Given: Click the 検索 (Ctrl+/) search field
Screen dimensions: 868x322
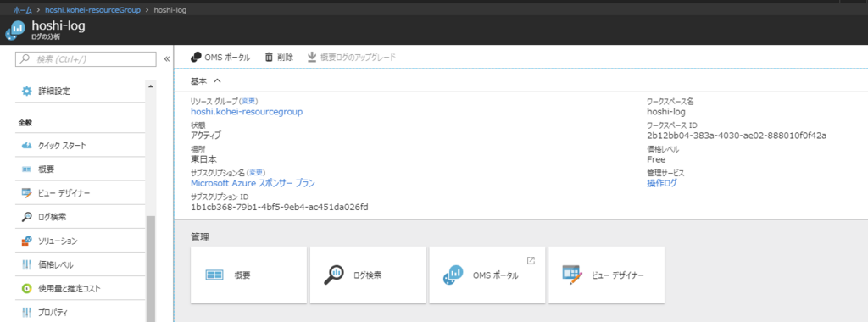Looking at the screenshot, I should [86, 59].
